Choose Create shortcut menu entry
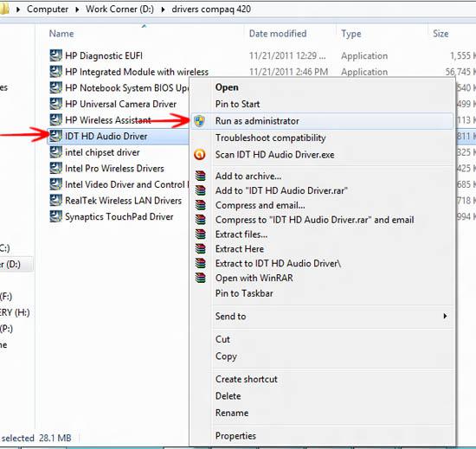The image size is (476, 449). click(246, 379)
